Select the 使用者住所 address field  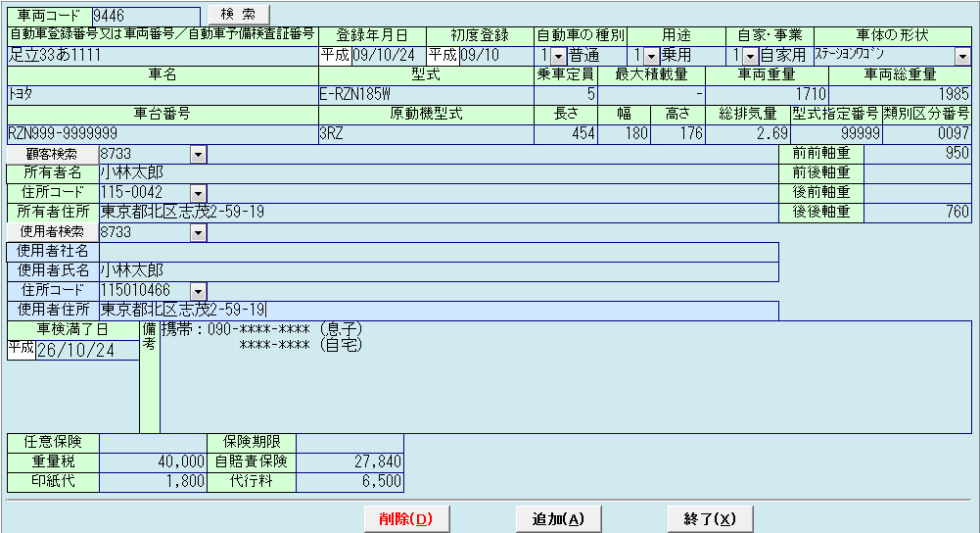[x=439, y=311]
